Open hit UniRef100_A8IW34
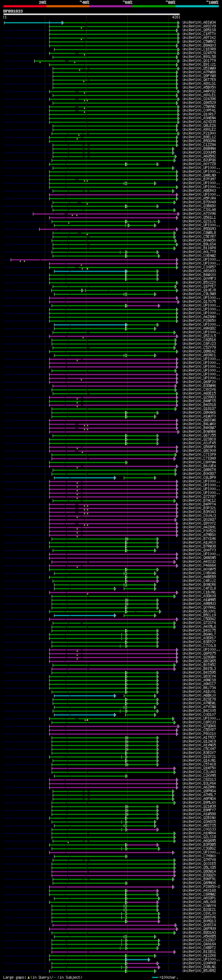 tap(199, 23)
